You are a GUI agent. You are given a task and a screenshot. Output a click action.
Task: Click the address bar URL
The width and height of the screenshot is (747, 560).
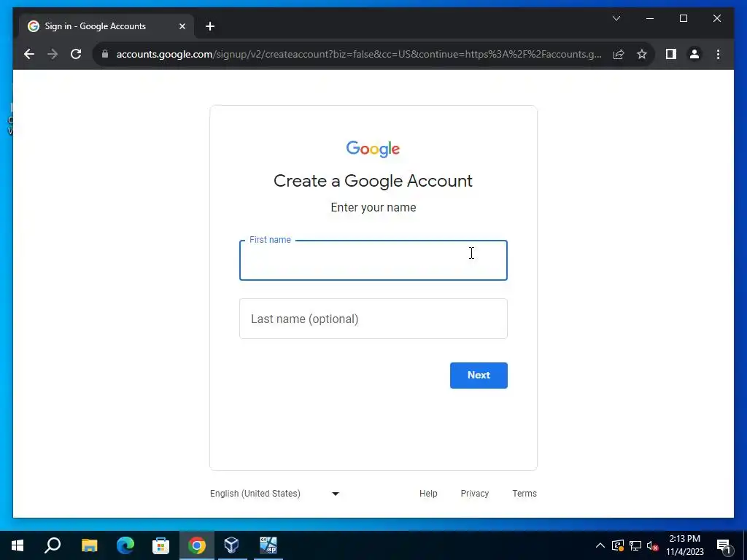(x=359, y=54)
